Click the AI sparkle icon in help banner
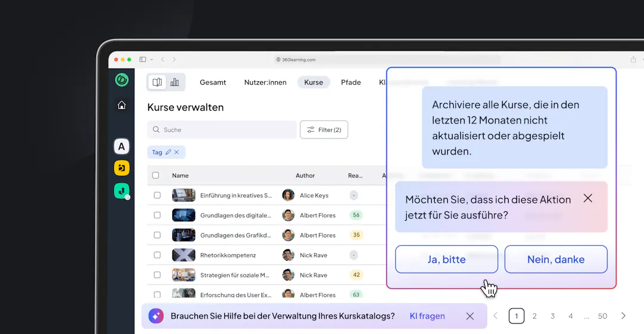 pyautogui.click(x=156, y=316)
